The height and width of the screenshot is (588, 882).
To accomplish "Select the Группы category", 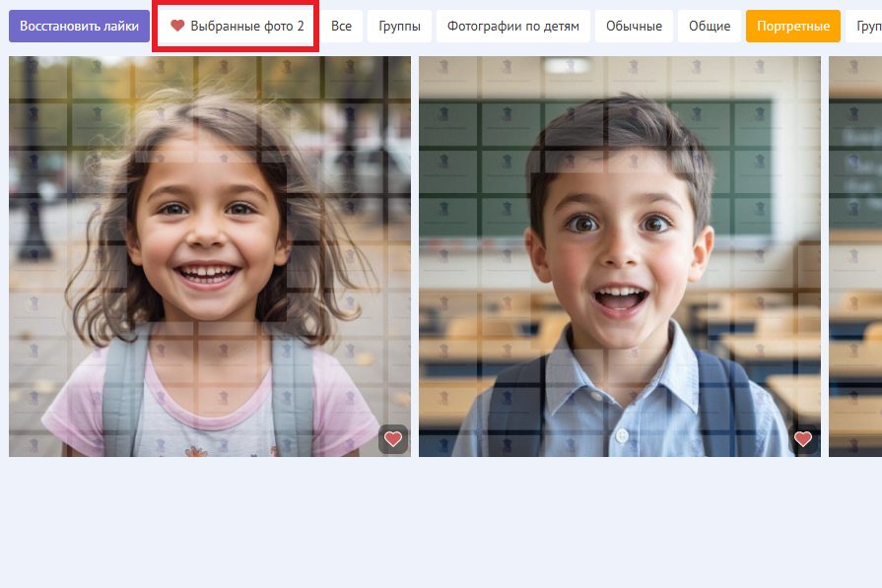I will 399,26.
